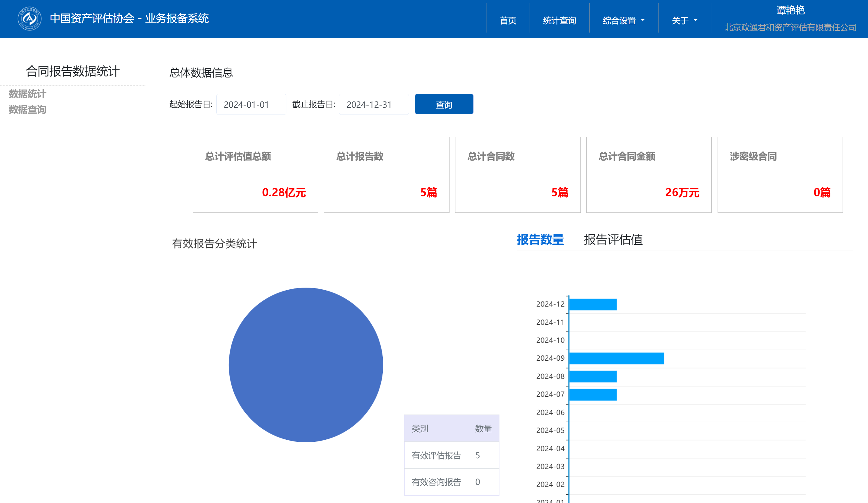Viewport: 868px width, 503px height.
Task: Switch to the 报告评估值 tab
Action: click(x=613, y=240)
